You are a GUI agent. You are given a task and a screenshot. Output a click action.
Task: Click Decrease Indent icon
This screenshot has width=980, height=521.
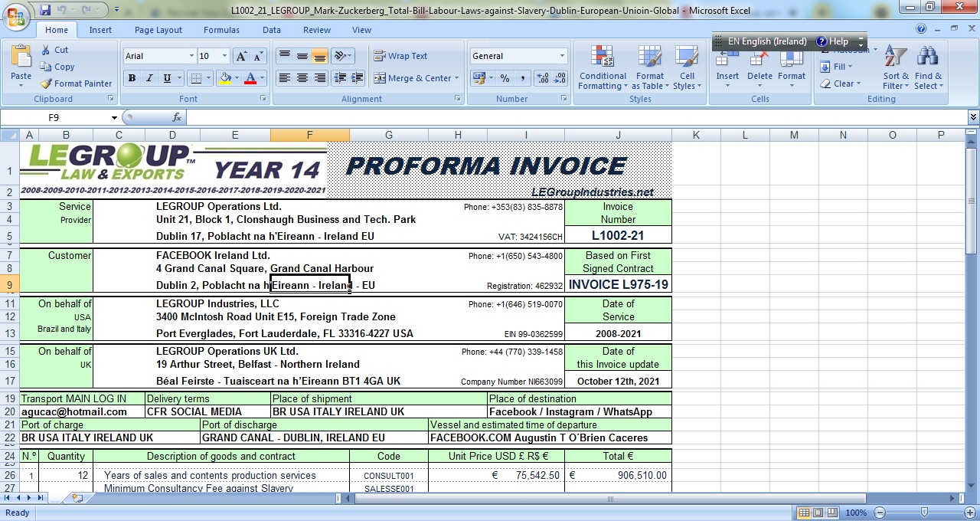(340, 78)
